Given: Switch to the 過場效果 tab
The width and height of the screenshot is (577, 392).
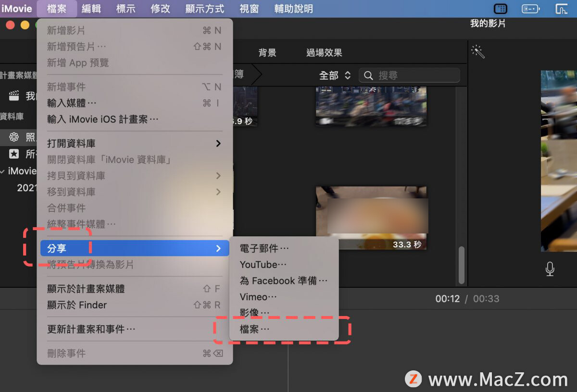Looking at the screenshot, I should (x=324, y=53).
